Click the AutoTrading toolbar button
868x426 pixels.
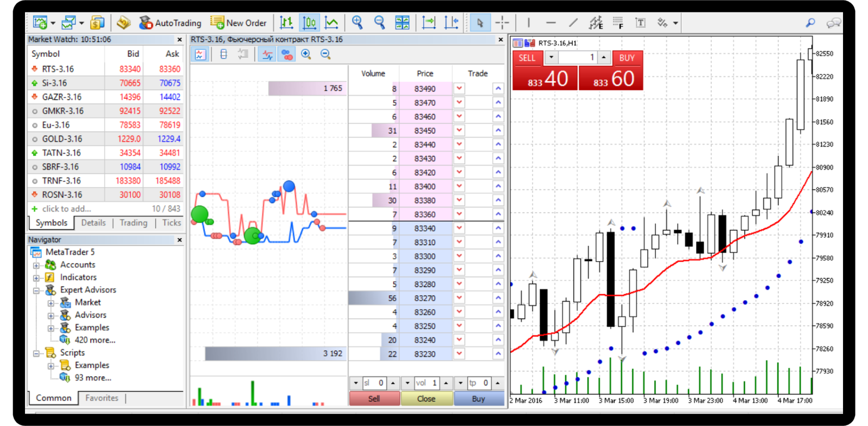(x=170, y=23)
